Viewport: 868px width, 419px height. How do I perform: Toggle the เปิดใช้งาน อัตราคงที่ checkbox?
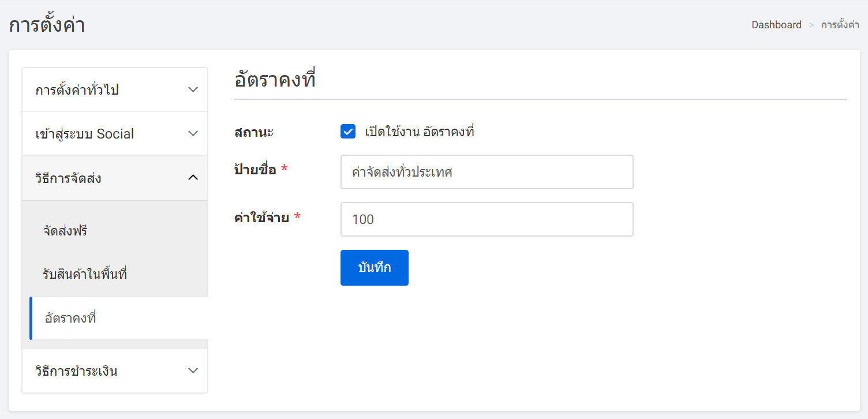[x=348, y=132]
